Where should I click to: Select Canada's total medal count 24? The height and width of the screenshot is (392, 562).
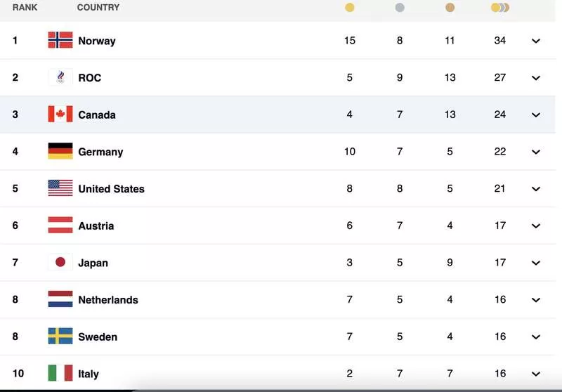point(500,115)
